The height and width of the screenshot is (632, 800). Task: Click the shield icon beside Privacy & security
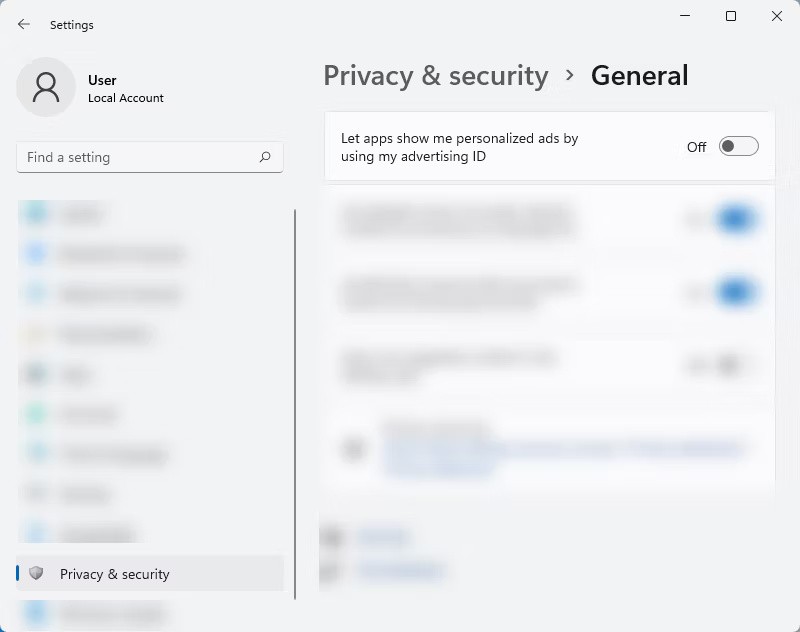click(x=36, y=573)
